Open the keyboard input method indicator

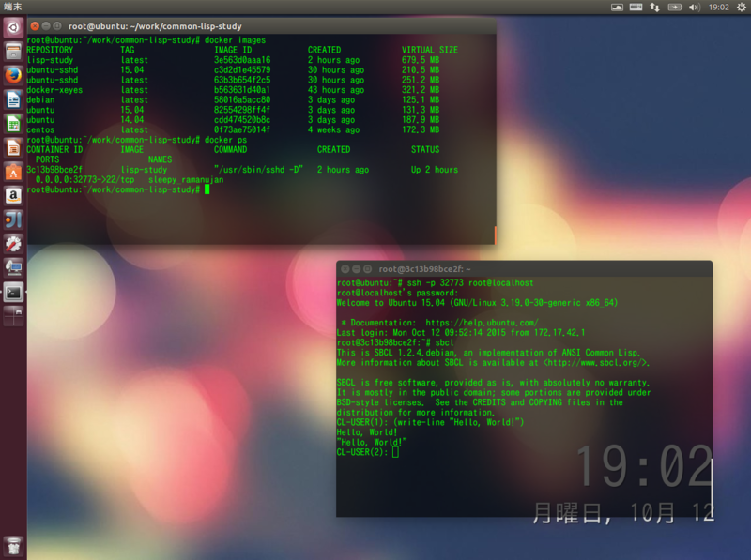point(636,7)
